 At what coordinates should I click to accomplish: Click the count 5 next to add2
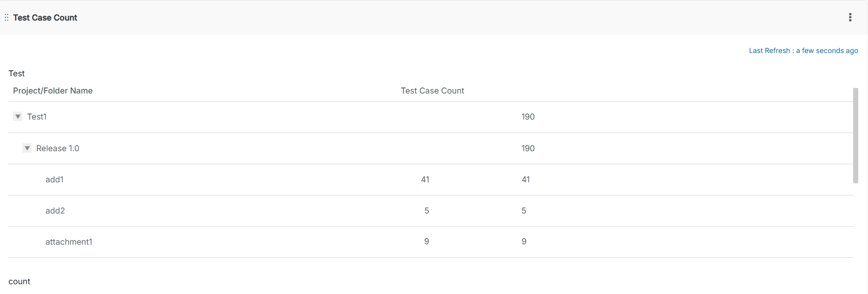click(427, 210)
